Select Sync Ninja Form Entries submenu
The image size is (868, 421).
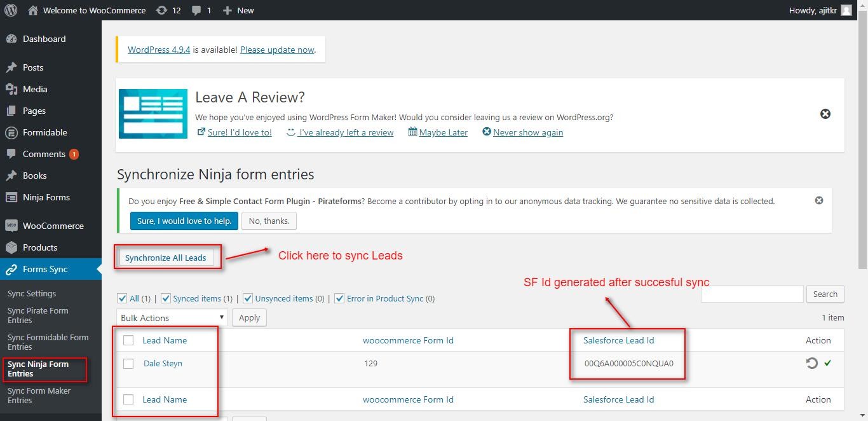(38, 369)
